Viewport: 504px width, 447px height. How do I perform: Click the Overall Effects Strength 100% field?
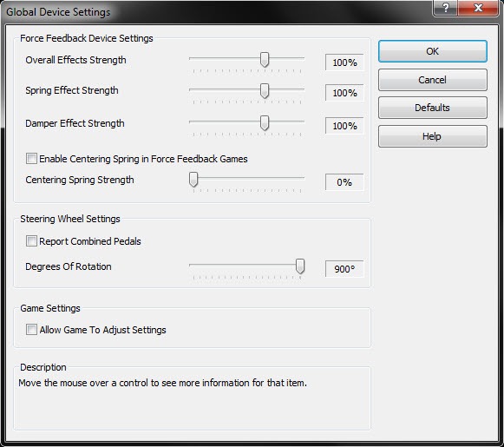(x=344, y=62)
